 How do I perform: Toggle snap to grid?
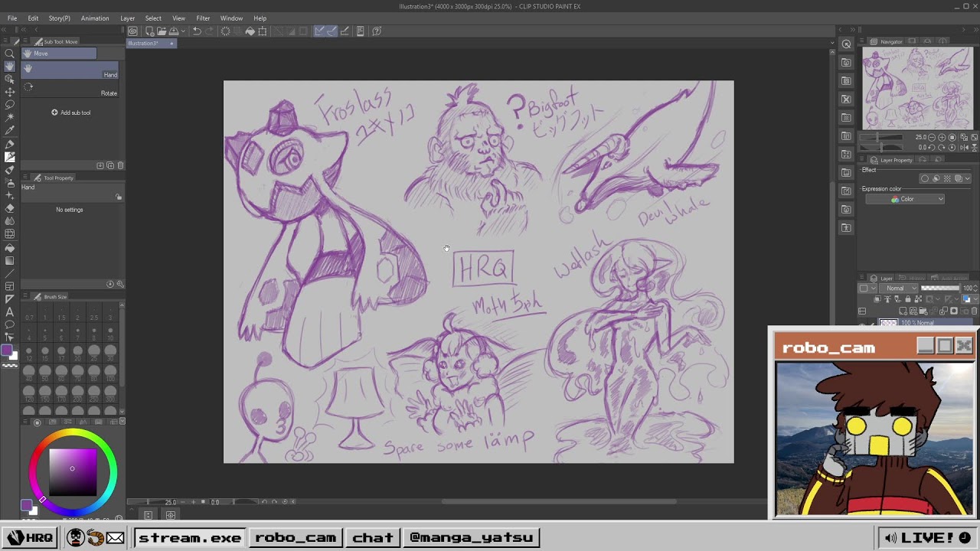[x=345, y=31]
